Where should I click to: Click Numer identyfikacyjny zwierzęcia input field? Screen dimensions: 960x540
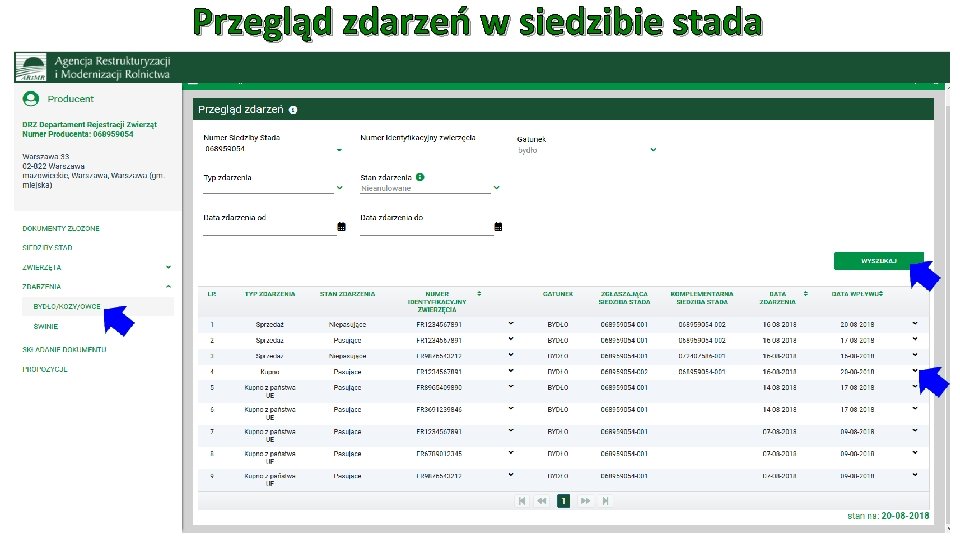[x=426, y=150]
